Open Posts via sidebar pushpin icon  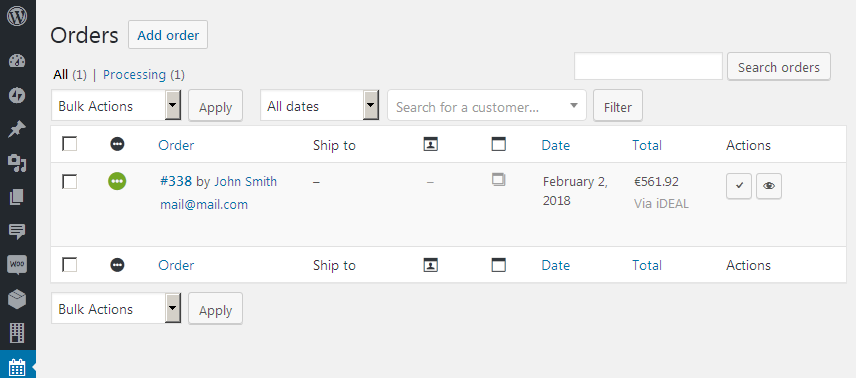click(17, 129)
